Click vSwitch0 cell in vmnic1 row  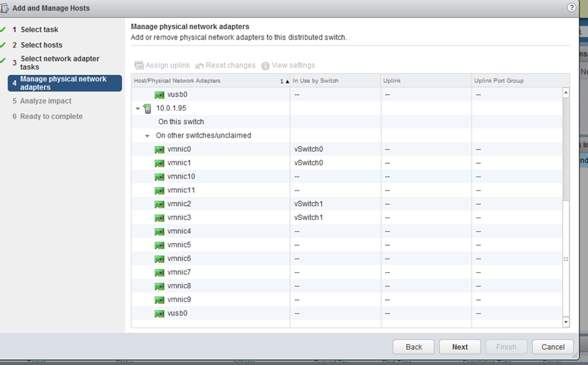pyautogui.click(x=309, y=162)
